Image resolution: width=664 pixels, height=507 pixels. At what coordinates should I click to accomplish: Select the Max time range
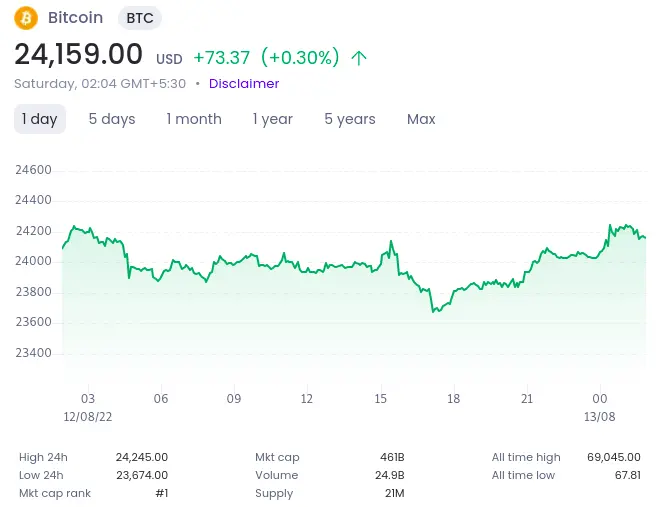click(x=421, y=119)
